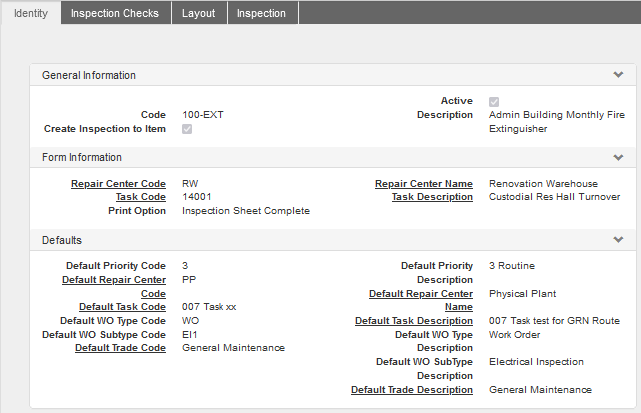The height and width of the screenshot is (413, 641).
Task: Collapse the Form Information section chevron
Action: tap(618, 158)
